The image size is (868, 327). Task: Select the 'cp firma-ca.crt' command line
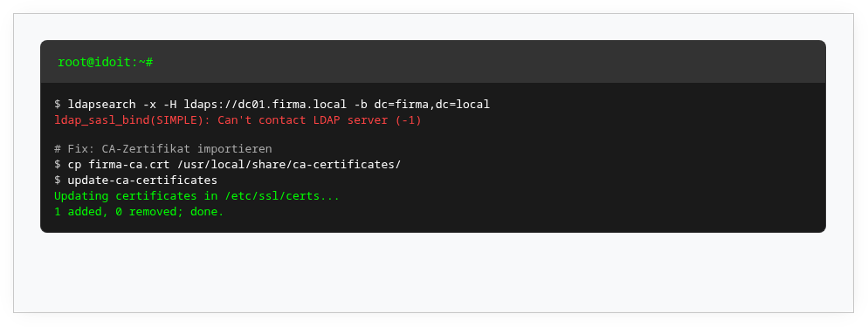(227, 165)
